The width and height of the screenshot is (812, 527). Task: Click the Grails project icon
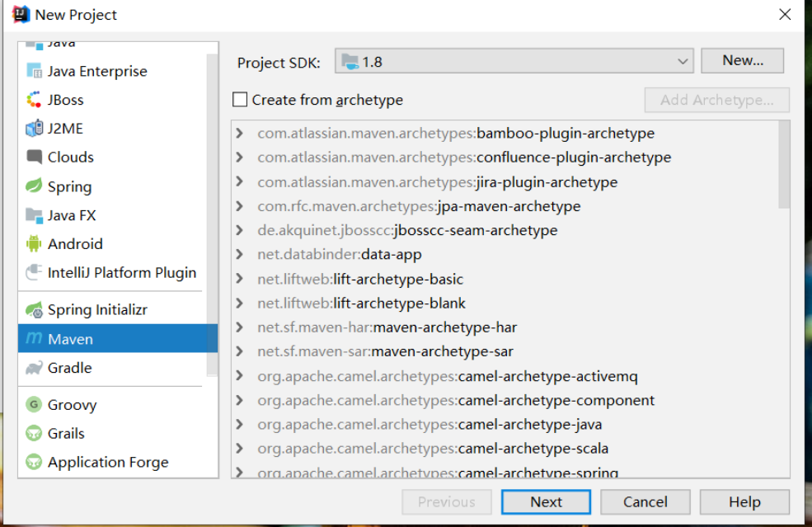click(x=34, y=433)
